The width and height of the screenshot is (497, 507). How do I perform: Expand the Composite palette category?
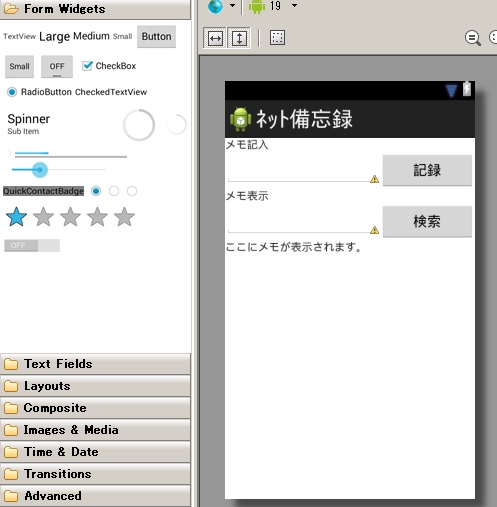[95, 408]
